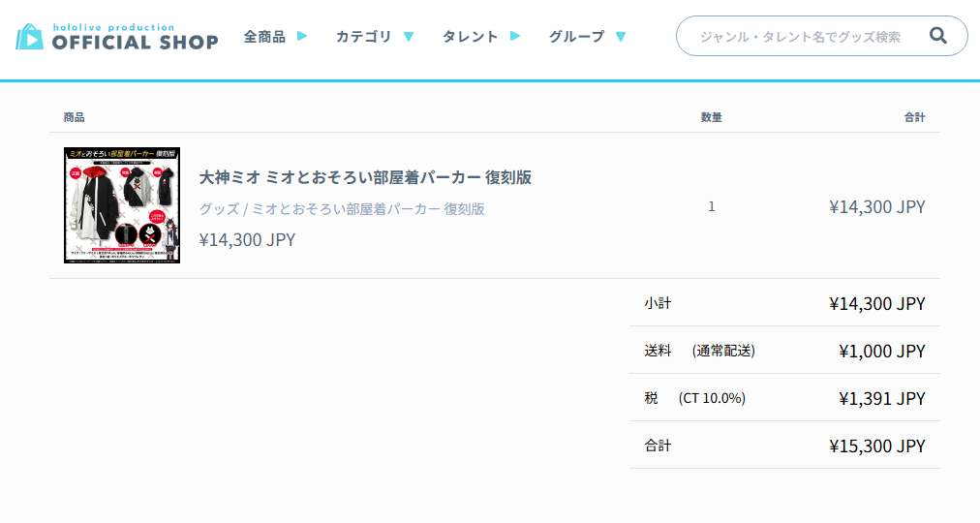Click the down triangle next to グループ
The height and width of the screenshot is (523, 980).
click(621, 38)
